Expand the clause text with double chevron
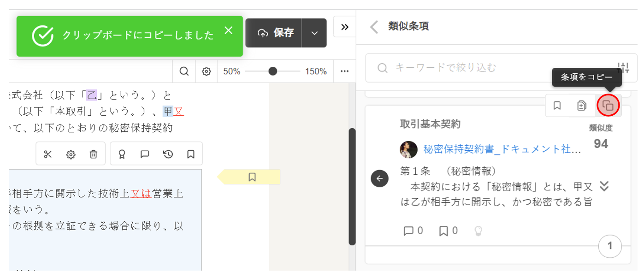This screenshot has height=272, width=644. [x=604, y=186]
